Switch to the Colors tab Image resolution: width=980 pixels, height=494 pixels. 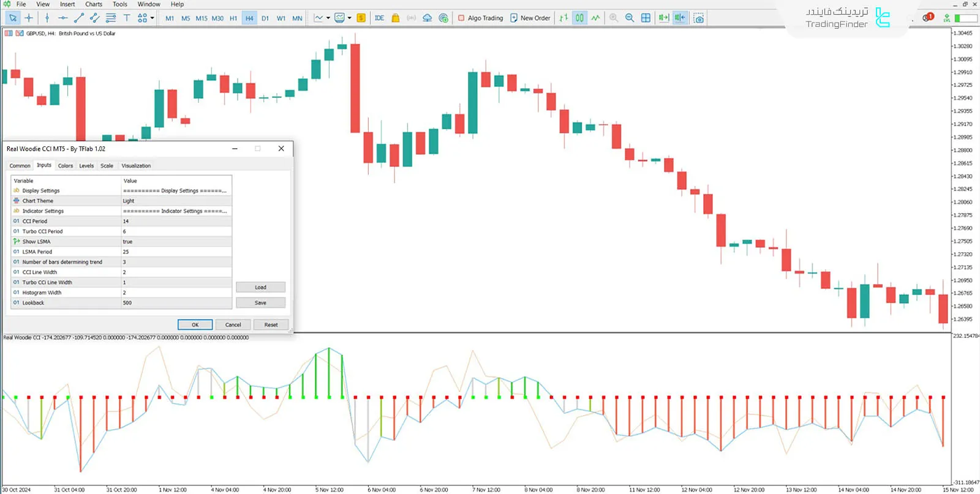(66, 166)
